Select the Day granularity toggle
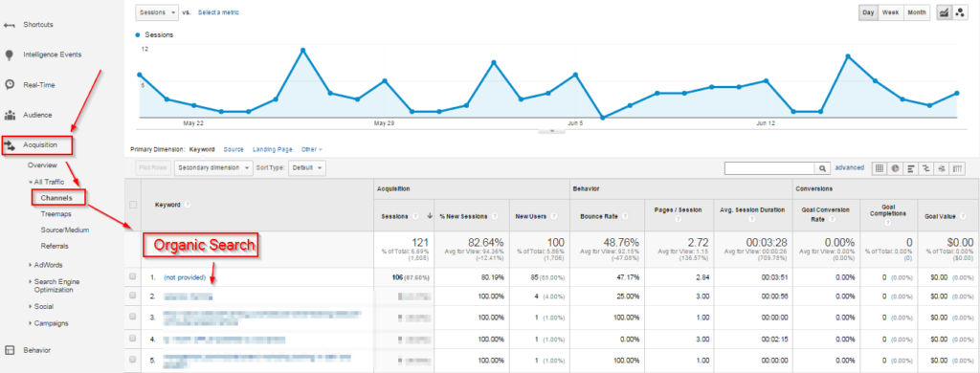The height and width of the screenshot is (373, 980). click(x=868, y=12)
